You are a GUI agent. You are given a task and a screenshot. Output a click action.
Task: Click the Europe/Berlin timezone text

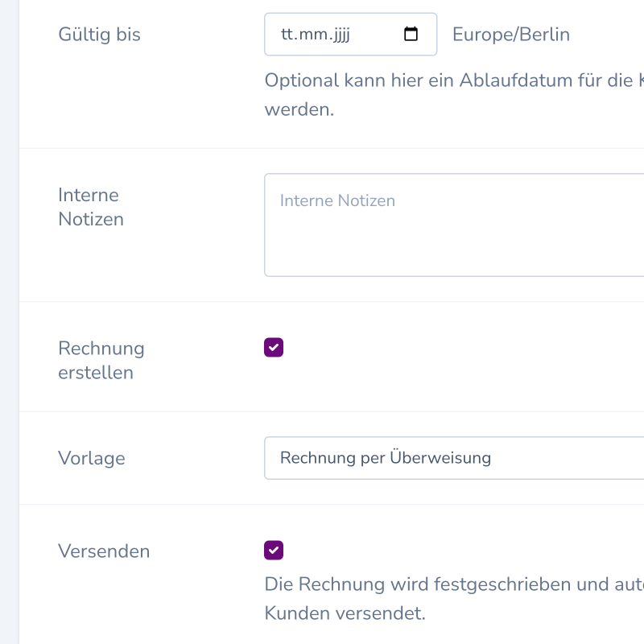(x=511, y=35)
